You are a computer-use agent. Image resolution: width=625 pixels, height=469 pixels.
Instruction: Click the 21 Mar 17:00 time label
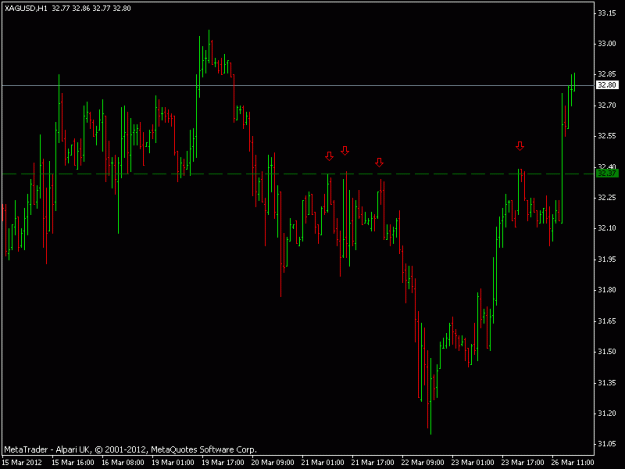(x=373, y=463)
